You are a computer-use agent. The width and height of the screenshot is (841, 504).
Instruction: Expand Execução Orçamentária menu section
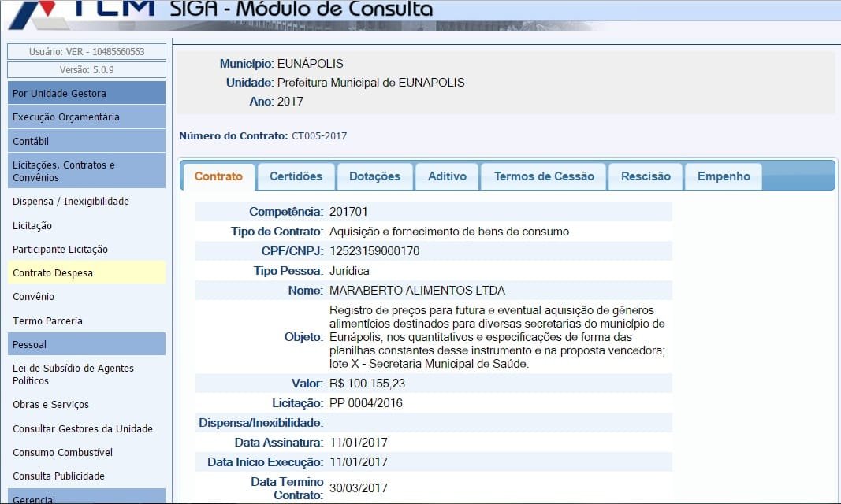[x=87, y=117]
